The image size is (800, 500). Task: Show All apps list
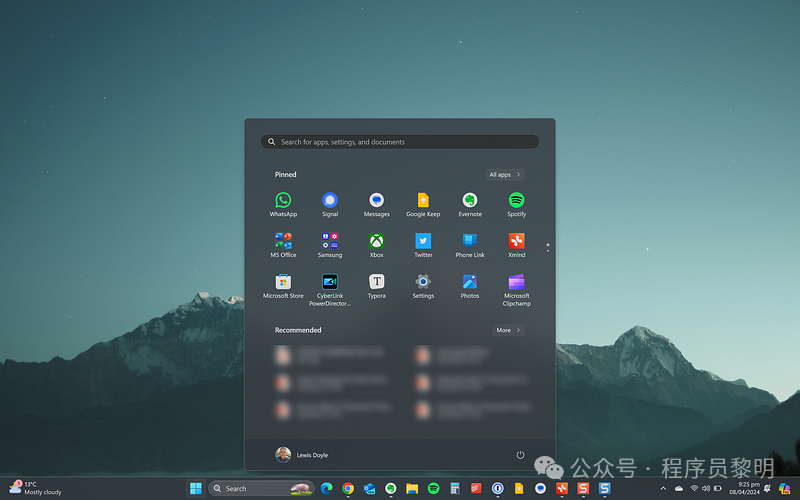(x=505, y=174)
